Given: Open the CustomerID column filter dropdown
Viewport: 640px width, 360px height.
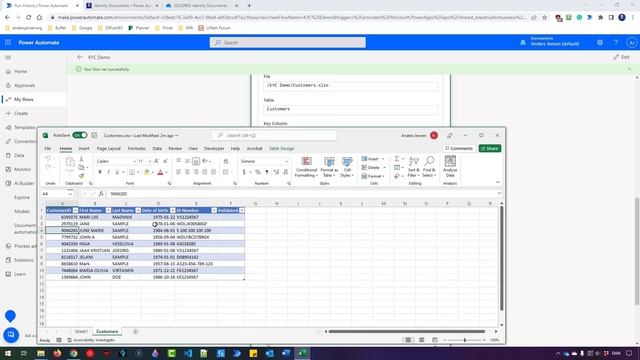Looking at the screenshot, I should coord(76,211).
